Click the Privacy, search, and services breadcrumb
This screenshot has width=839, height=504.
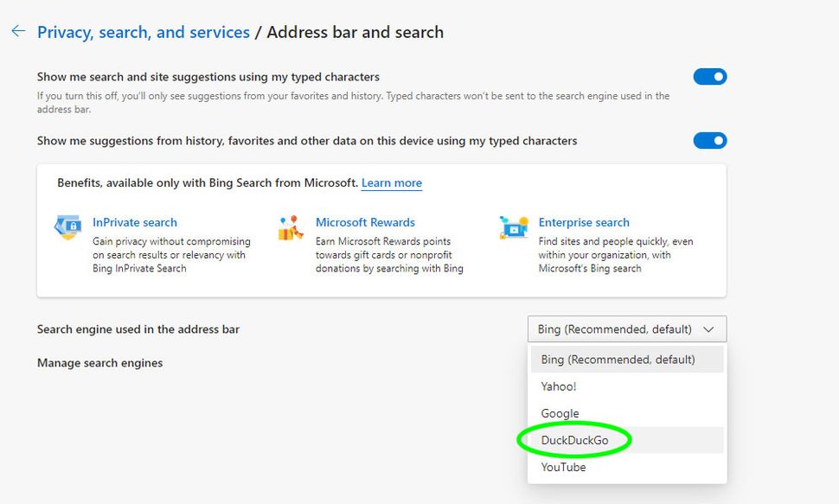coord(144,31)
